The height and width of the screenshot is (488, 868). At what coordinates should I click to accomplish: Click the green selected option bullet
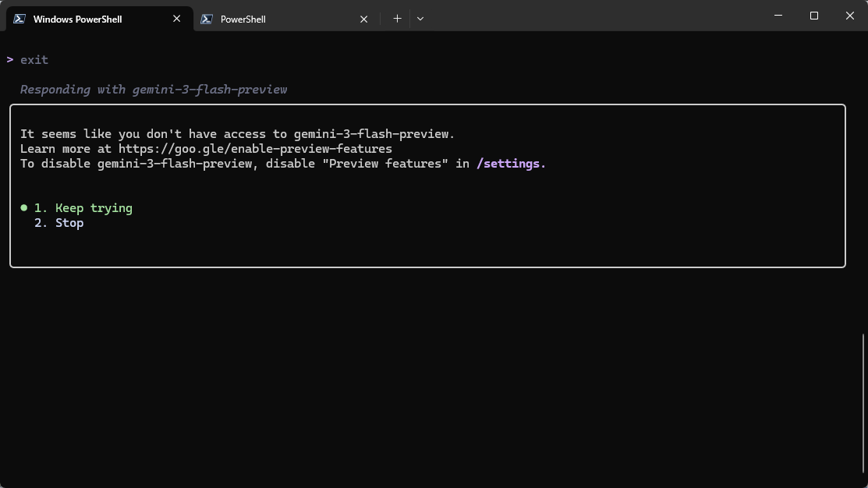click(24, 208)
